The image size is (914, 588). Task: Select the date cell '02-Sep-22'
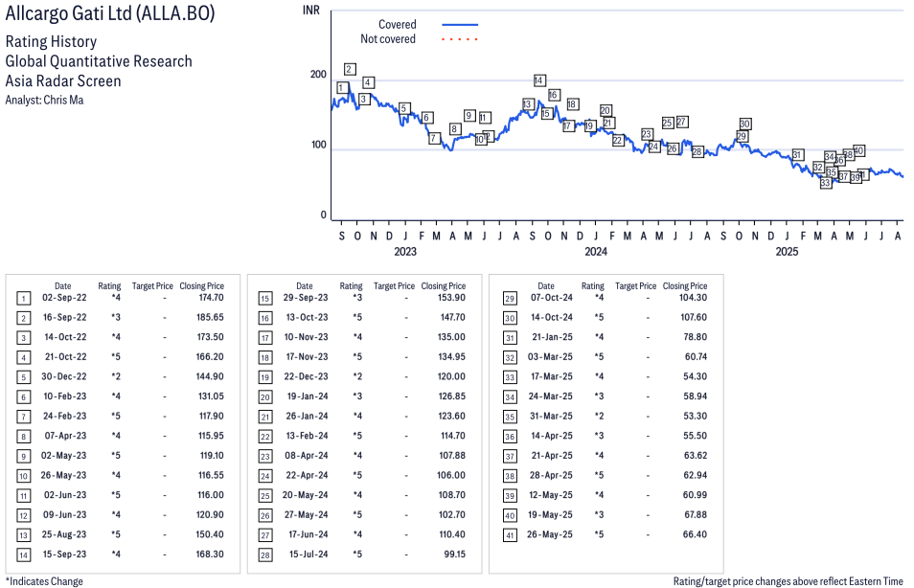coord(64,297)
